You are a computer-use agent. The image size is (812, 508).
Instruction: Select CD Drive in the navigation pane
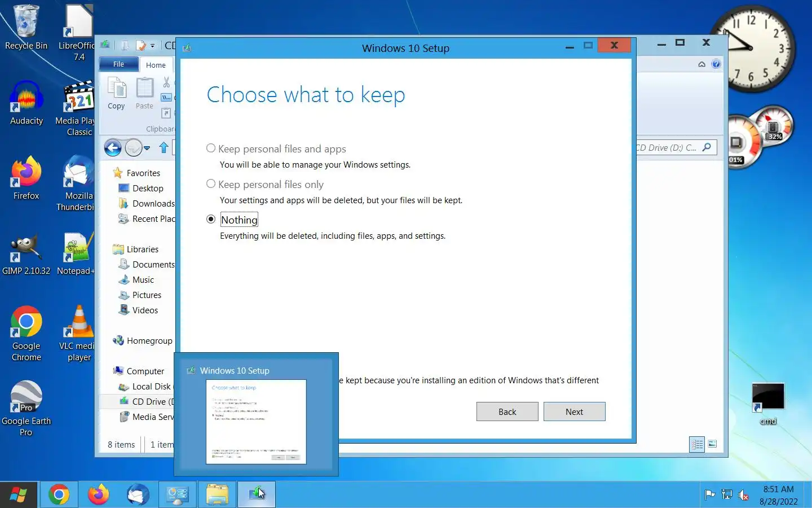[x=153, y=401]
